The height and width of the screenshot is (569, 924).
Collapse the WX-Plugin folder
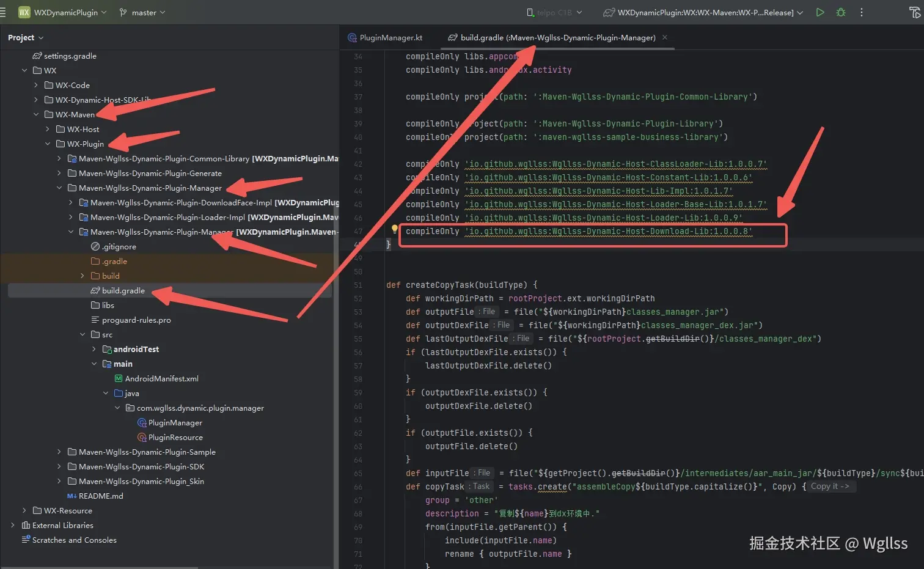[x=48, y=144]
